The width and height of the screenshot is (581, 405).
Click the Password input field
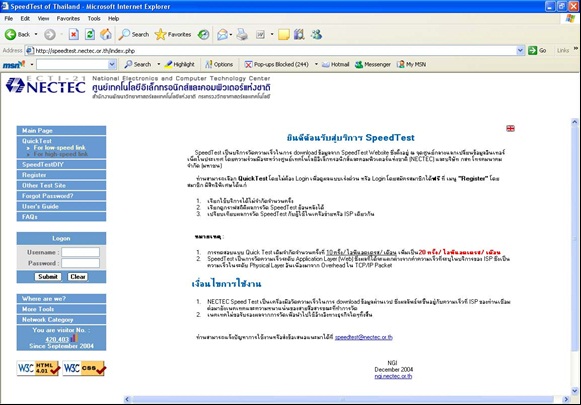pyautogui.click(x=80, y=263)
